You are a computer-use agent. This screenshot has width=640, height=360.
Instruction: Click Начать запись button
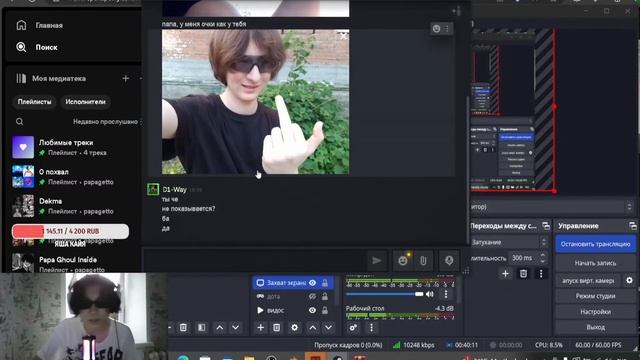tap(595, 263)
